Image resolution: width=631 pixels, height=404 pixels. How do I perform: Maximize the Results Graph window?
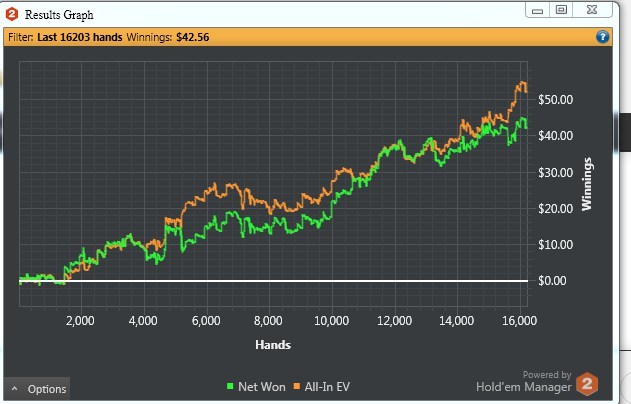coord(561,10)
